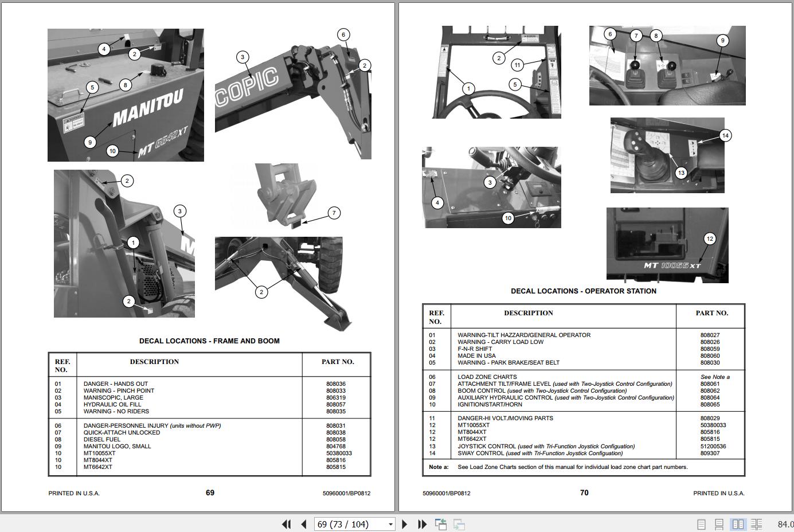The height and width of the screenshot is (532, 794).
Task: Click the 'WARNING - NO RIDERS' description
Action: [116, 412]
